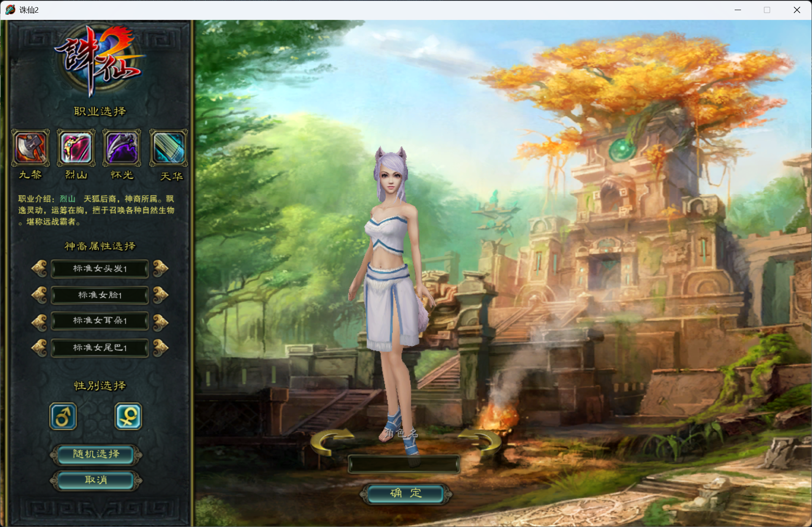Choose the 怀光 class scythe icon
This screenshot has height=527, width=812.
tap(122, 147)
